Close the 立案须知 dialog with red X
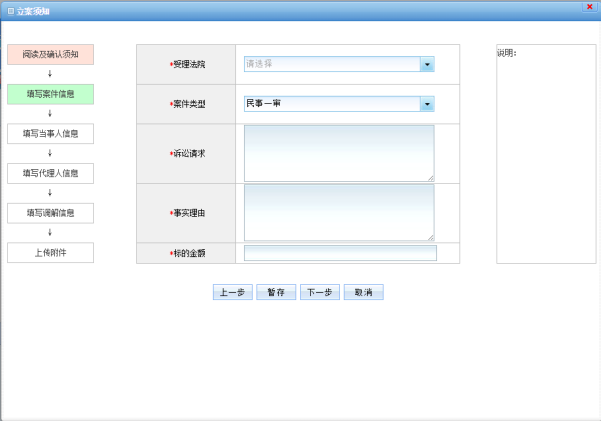The height and width of the screenshot is (422, 601). (590, 7)
